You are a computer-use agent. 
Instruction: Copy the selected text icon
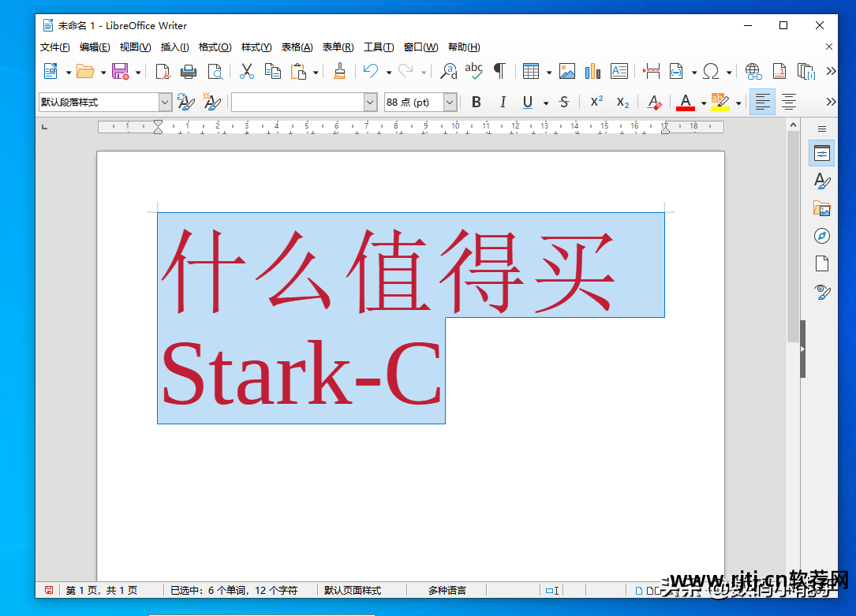[272, 72]
